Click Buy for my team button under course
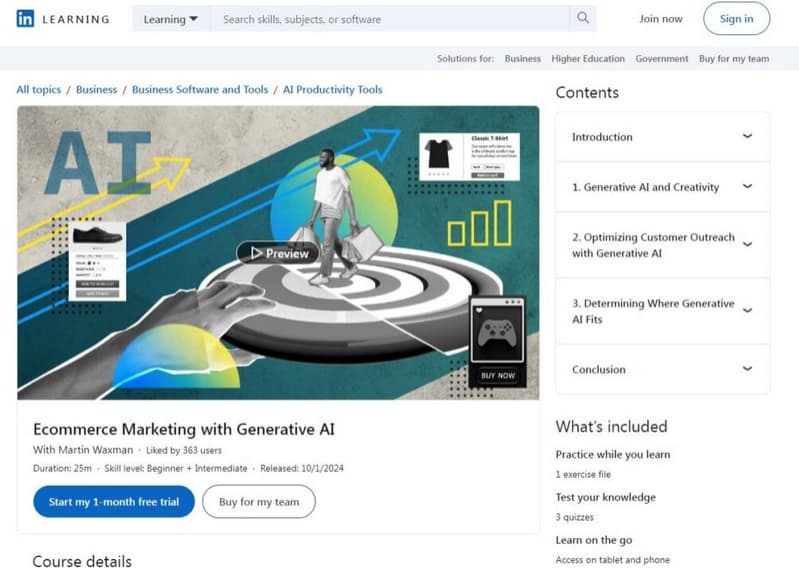 259,502
